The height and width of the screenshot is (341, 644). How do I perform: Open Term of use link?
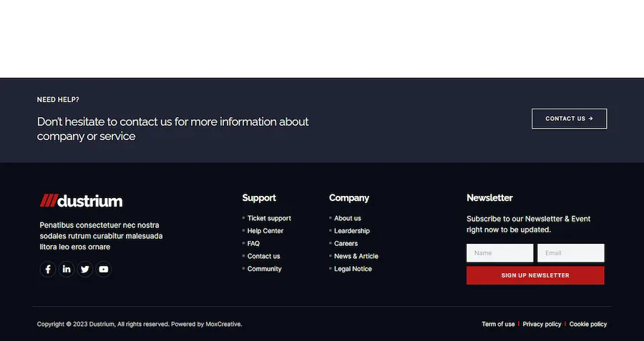coord(498,324)
